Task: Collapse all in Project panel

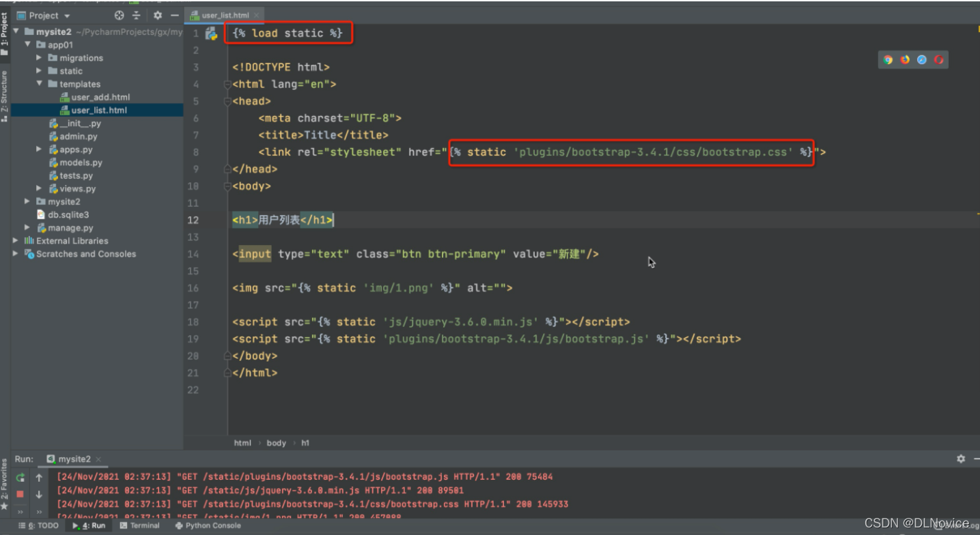Action: 136,15
